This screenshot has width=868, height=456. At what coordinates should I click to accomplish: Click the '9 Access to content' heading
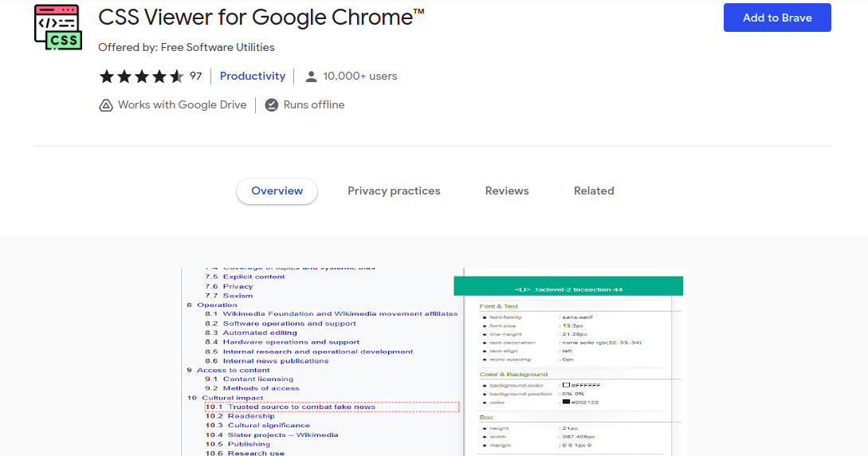pyautogui.click(x=228, y=370)
